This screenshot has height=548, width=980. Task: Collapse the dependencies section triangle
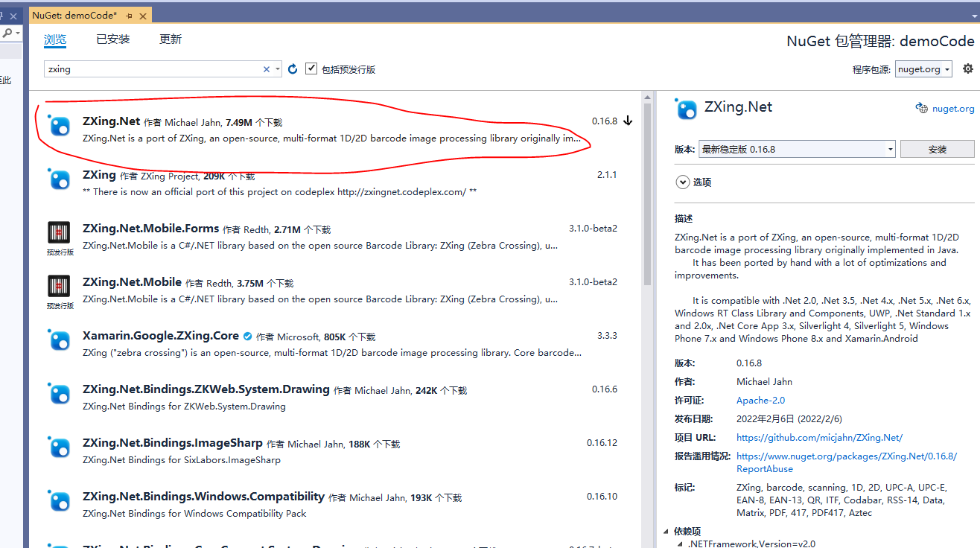(x=665, y=532)
